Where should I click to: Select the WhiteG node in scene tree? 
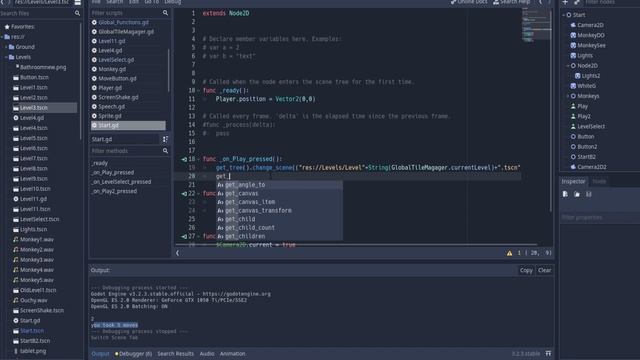pos(587,86)
